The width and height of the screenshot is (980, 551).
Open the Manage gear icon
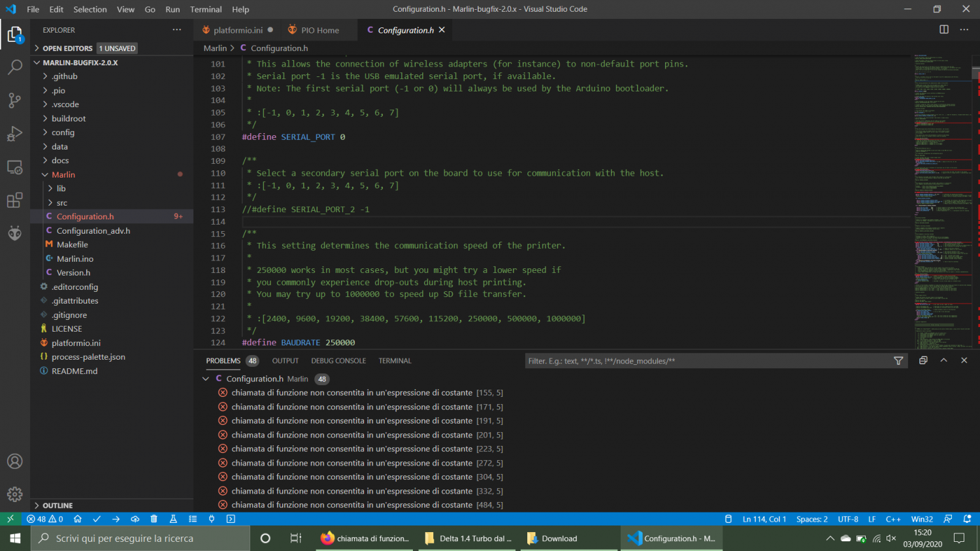(x=15, y=494)
